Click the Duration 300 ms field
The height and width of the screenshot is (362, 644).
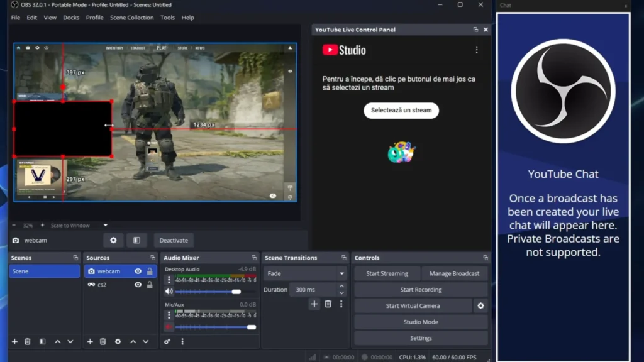[314, 290]
